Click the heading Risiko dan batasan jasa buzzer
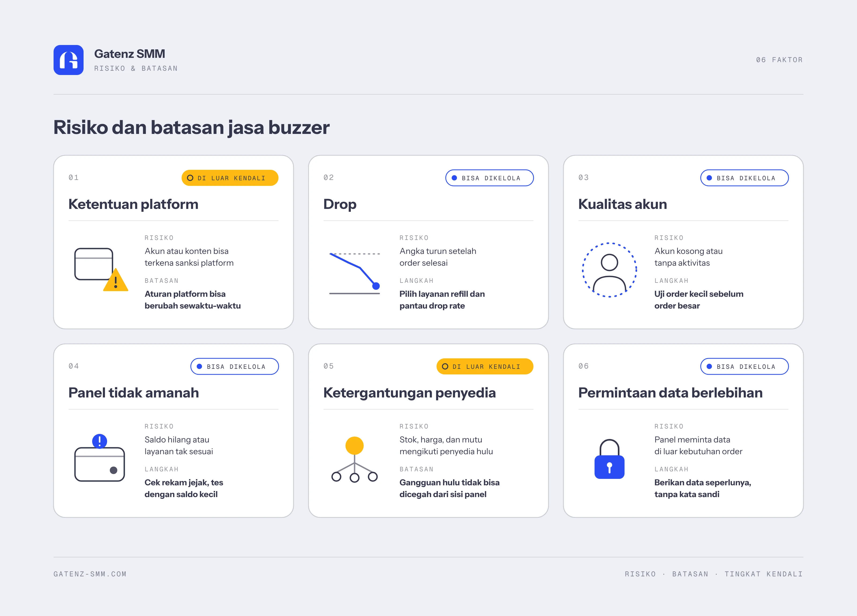This screenshot has height=616, width=857. point(191,127)
